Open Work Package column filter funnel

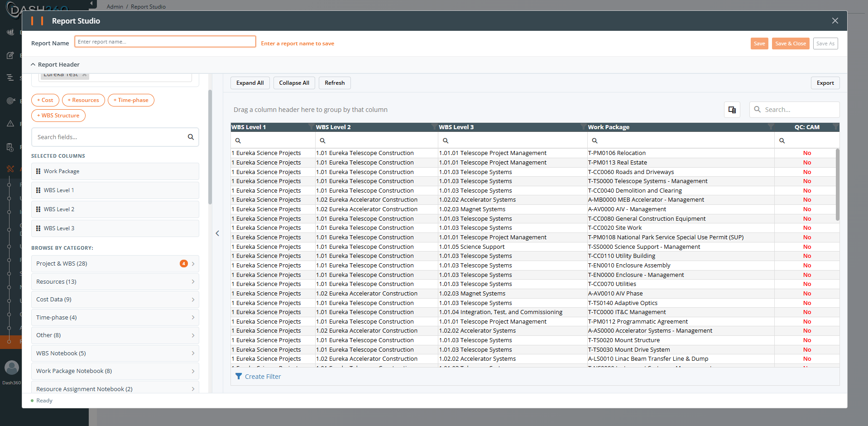coord(771,127)
